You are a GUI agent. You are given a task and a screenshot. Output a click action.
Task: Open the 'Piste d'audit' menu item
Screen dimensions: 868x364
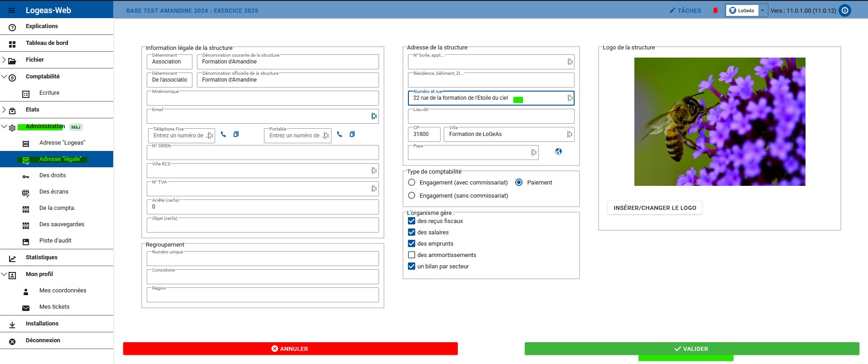55,241
